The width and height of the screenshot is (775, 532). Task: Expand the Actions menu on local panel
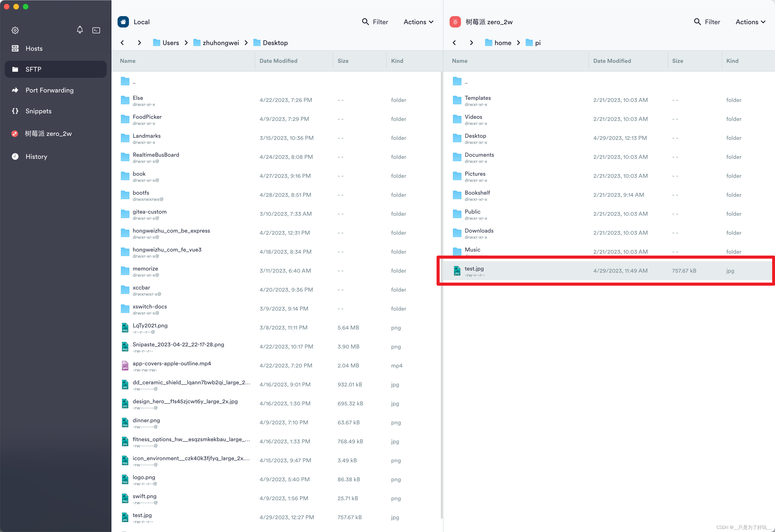point(418,22)
